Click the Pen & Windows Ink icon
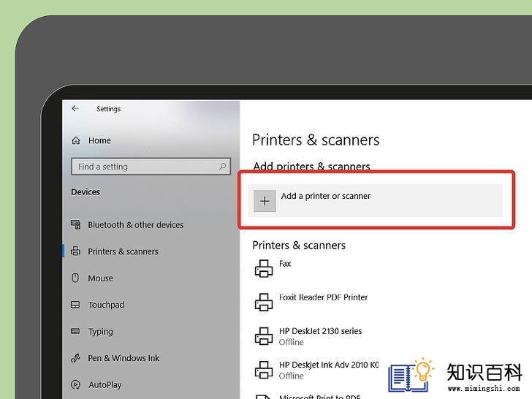The image size is (532, 399). tap(75, 358)
